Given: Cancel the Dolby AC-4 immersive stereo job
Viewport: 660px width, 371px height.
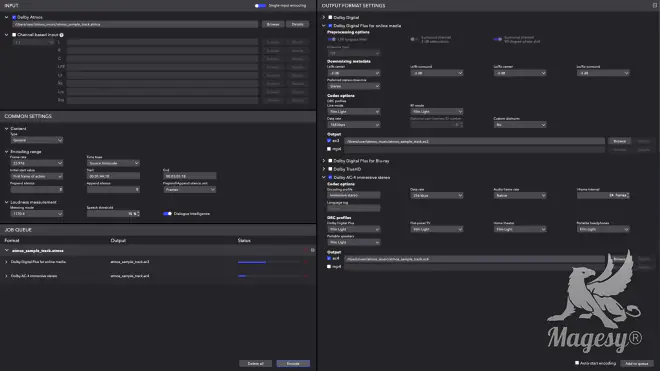Looking at the screenshot, I should [x=306, y=276].
